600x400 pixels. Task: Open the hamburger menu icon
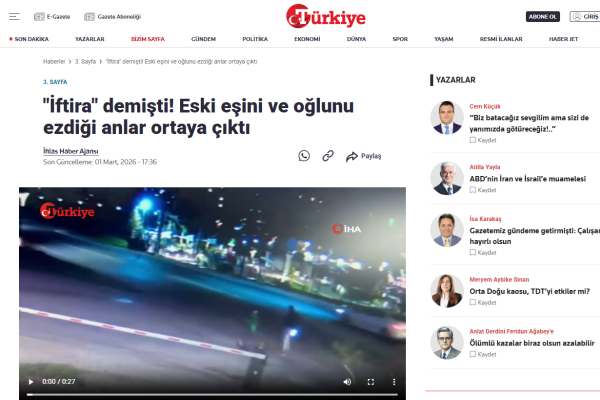14,16
